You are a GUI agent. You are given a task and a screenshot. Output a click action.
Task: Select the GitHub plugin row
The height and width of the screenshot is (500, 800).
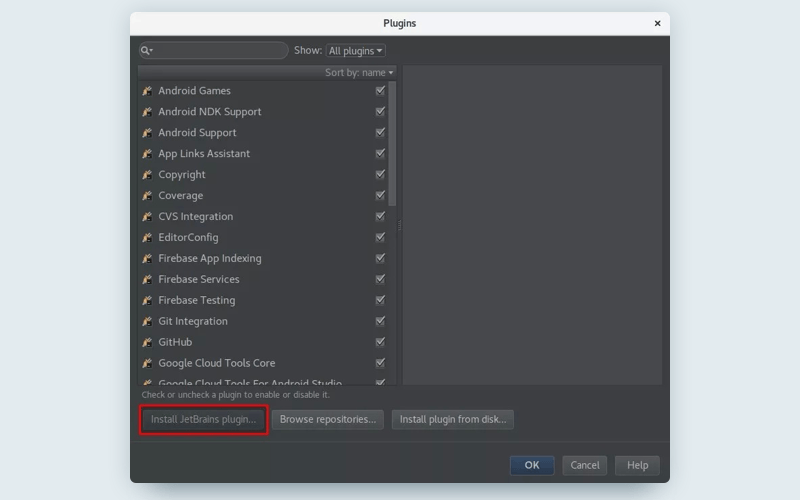click(x=263, y=342)
